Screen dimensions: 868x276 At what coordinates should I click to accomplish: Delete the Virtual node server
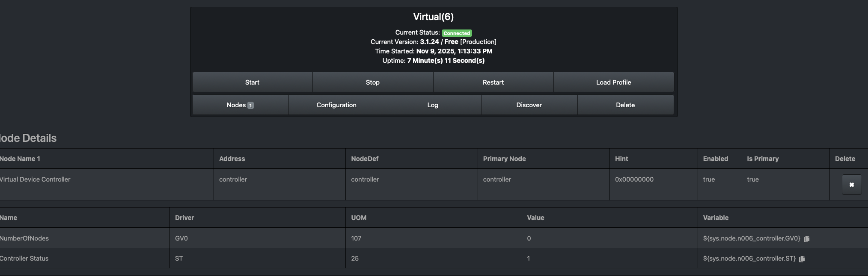click(625, 105)
